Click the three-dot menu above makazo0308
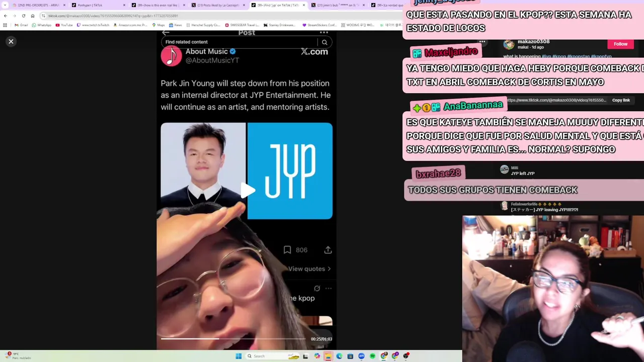This screenshot has width=644, height=362. click(482, 42)
